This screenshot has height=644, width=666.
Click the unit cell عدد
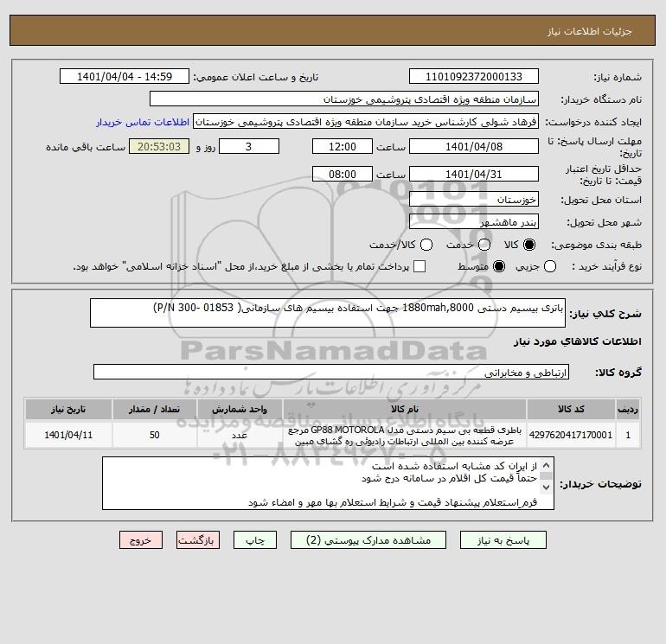point(240,435)
